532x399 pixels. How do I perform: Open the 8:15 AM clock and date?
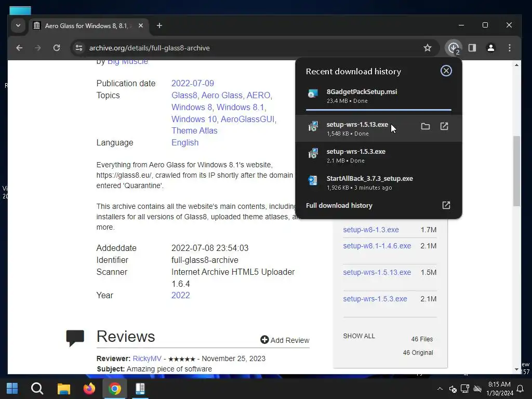[499, 389]
